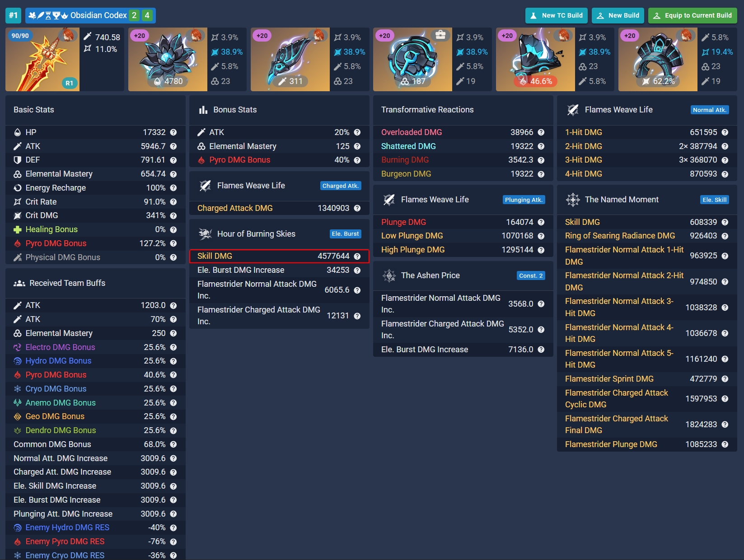The height and width of the screenshot is (560, 744).
Task: Click The Ashen Price constellation icon
Action: 389,275
